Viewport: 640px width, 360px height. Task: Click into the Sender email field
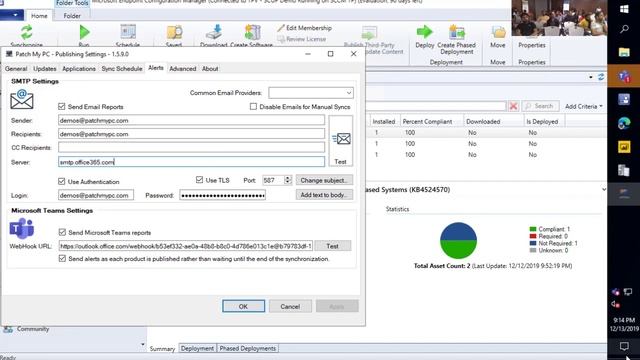[x=191, y=120]
